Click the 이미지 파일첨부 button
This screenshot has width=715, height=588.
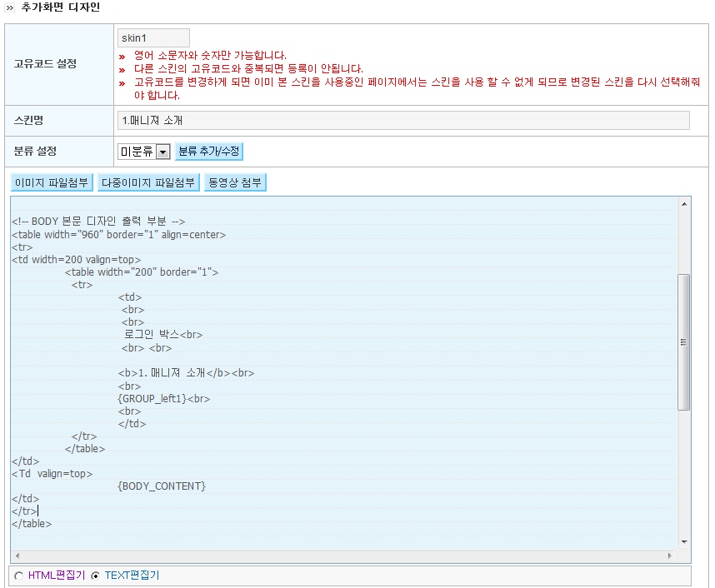(52, 182)
